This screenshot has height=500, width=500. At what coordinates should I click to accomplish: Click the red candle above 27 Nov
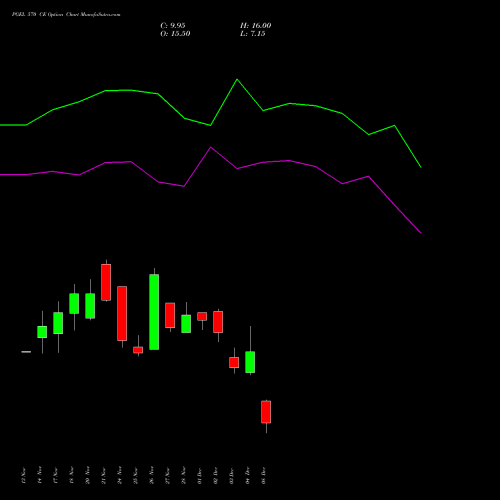170,315
